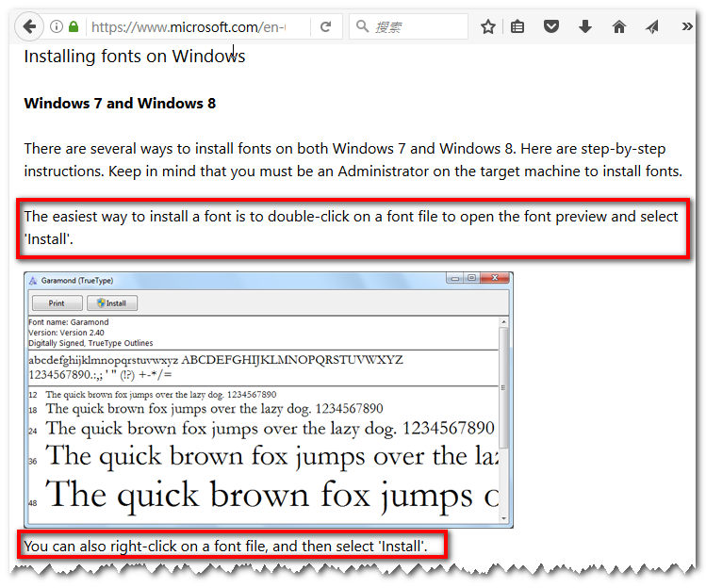Minimize the Garamond preview window
706x588 pixels.
click(454, 278)
